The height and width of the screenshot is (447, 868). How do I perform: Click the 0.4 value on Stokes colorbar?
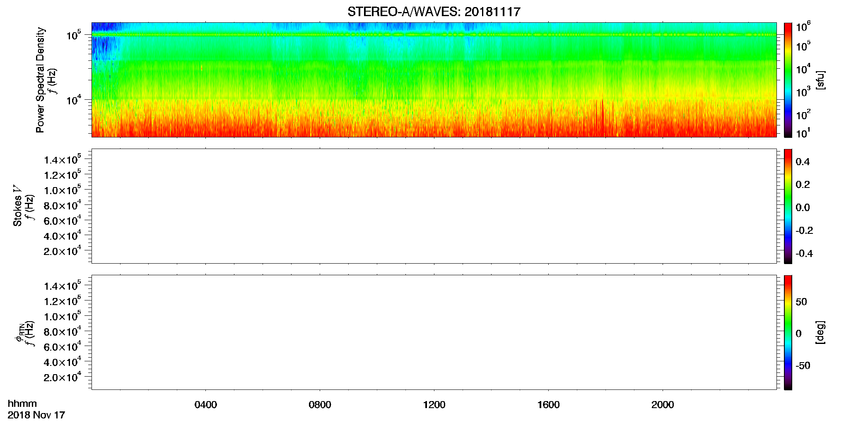coord(803,162)
